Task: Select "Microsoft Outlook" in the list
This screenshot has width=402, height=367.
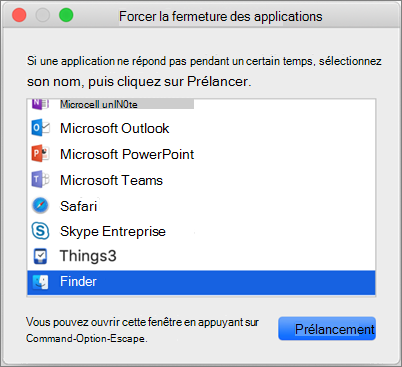Action: pyautogui.click(x=115, y=128)
